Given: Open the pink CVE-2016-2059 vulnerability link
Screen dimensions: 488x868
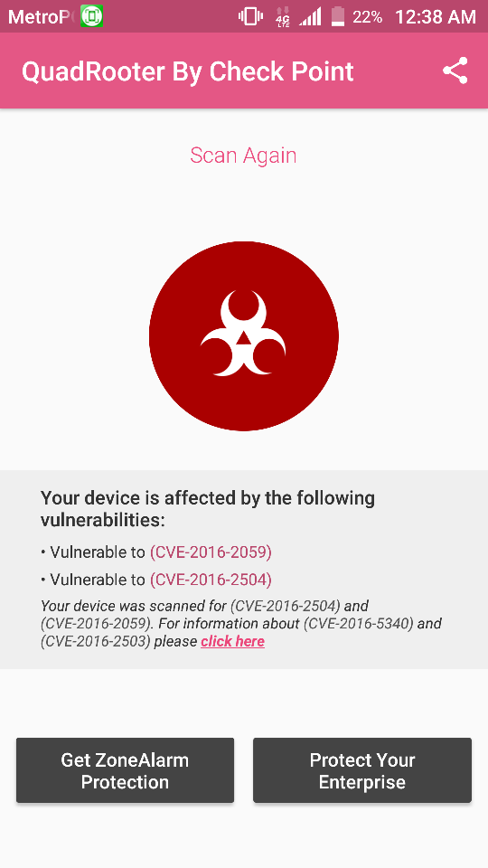Looking at the screenshot, I should 211,552.
